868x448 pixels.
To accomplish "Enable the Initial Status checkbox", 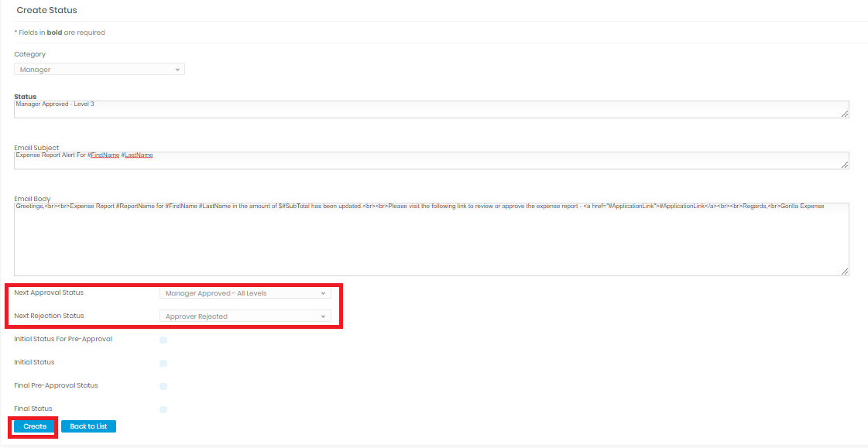I will (163, 363).
